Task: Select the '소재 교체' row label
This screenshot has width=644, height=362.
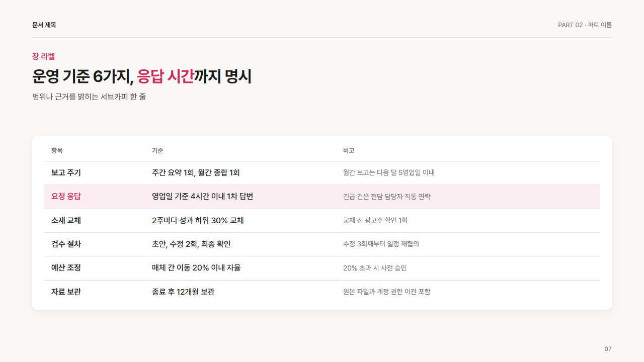Action: 66,220
